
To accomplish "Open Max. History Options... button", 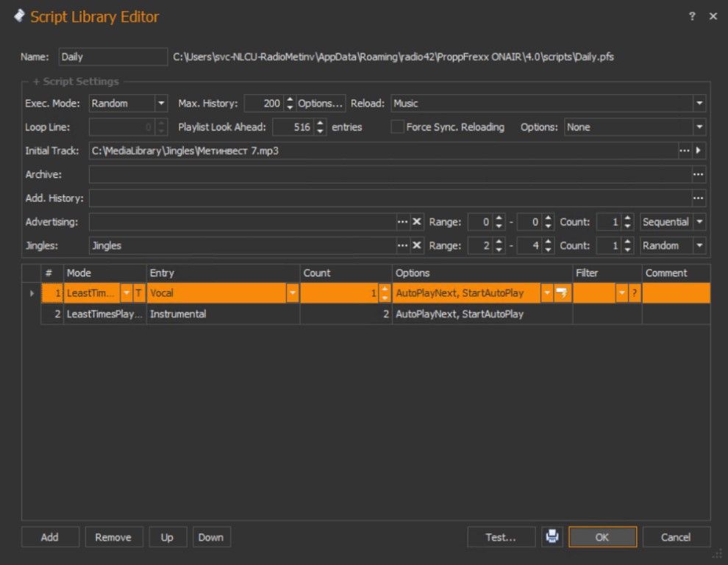I will (321, 104).
